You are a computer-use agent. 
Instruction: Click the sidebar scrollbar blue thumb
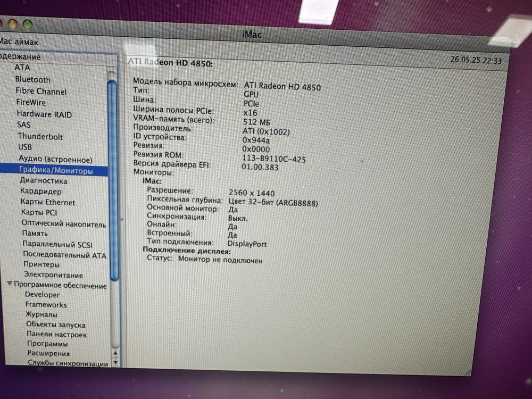coord(113,180)
